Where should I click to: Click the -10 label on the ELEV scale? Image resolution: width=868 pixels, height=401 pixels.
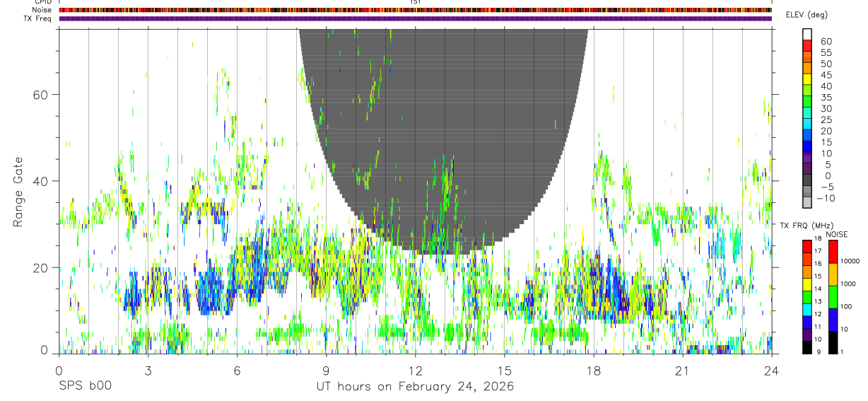(824, 198)
